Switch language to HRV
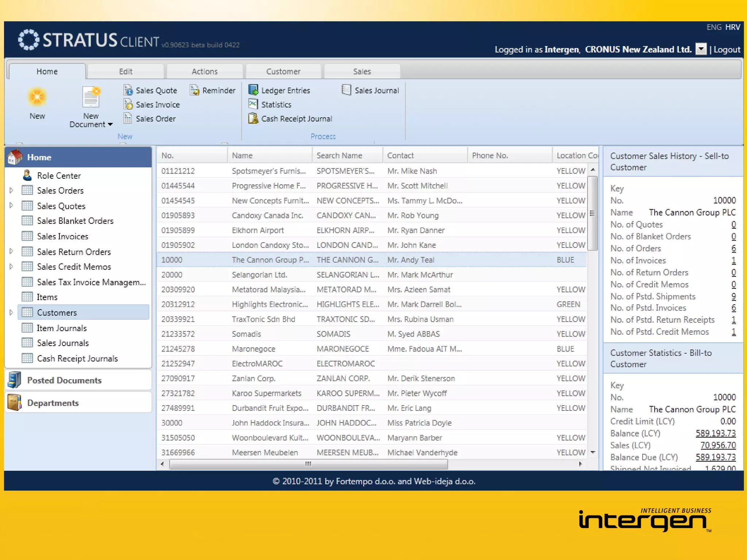 point(733,27)
